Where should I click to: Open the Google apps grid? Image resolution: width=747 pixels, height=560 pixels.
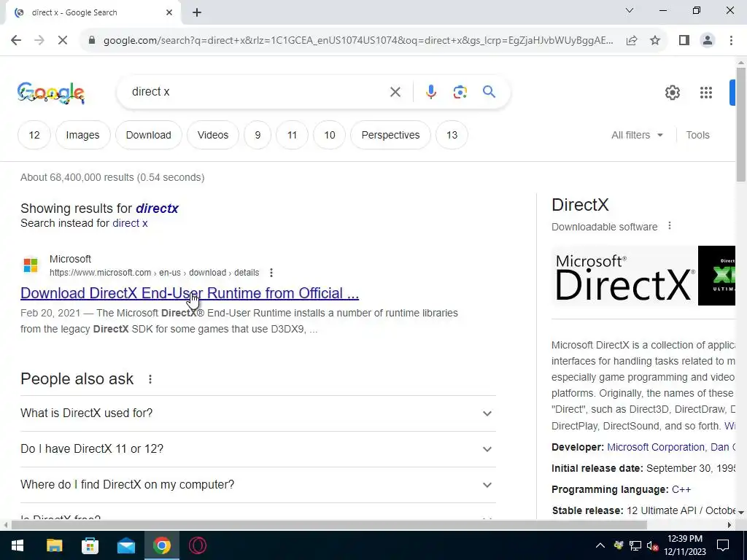click(x=706, y=93)
